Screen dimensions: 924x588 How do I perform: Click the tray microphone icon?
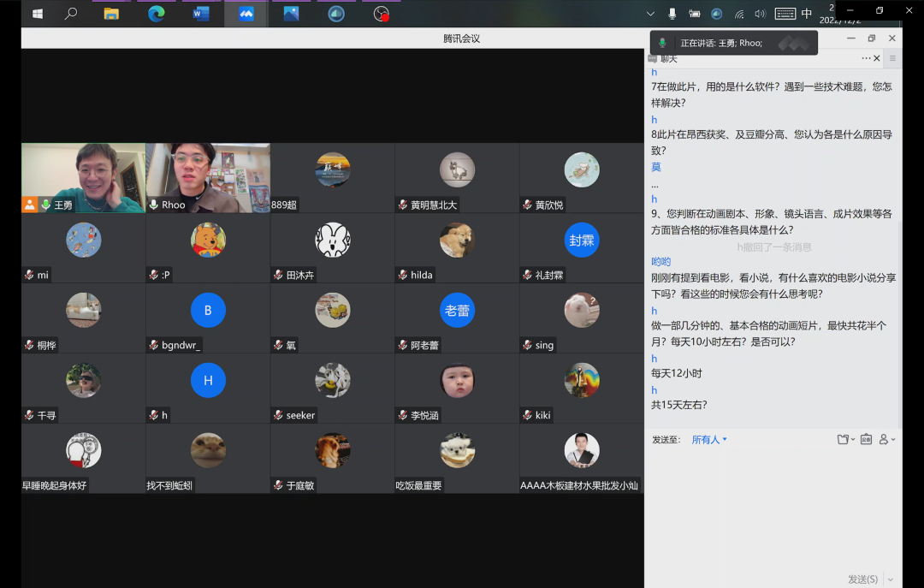coord(672,14)
